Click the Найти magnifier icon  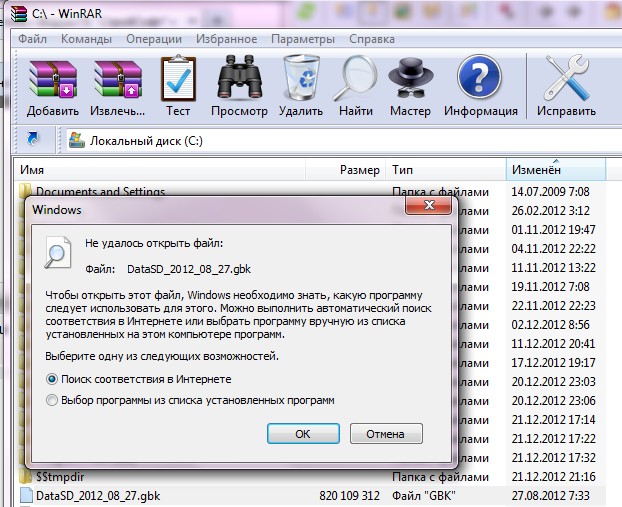(355, 78)
